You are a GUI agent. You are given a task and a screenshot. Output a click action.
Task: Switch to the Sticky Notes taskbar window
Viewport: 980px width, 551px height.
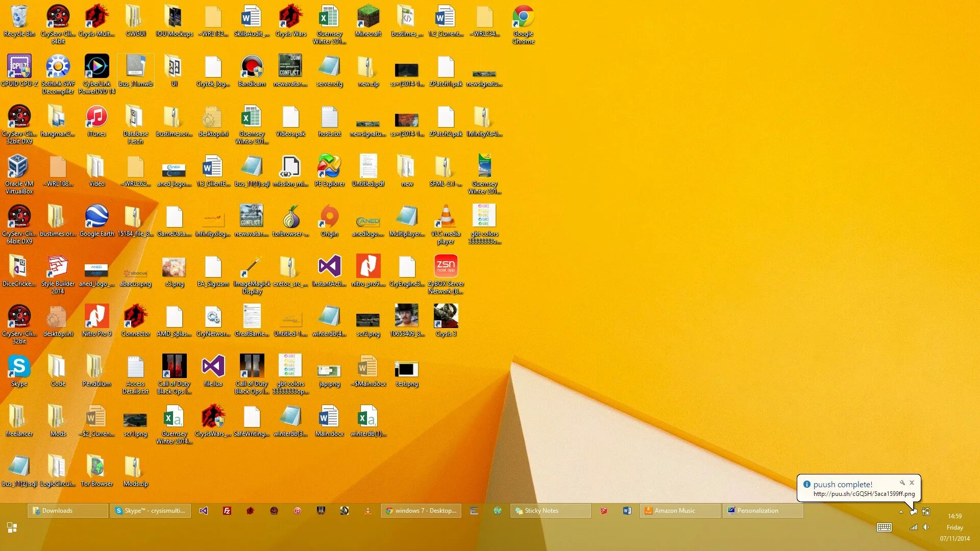click(550, 511)
